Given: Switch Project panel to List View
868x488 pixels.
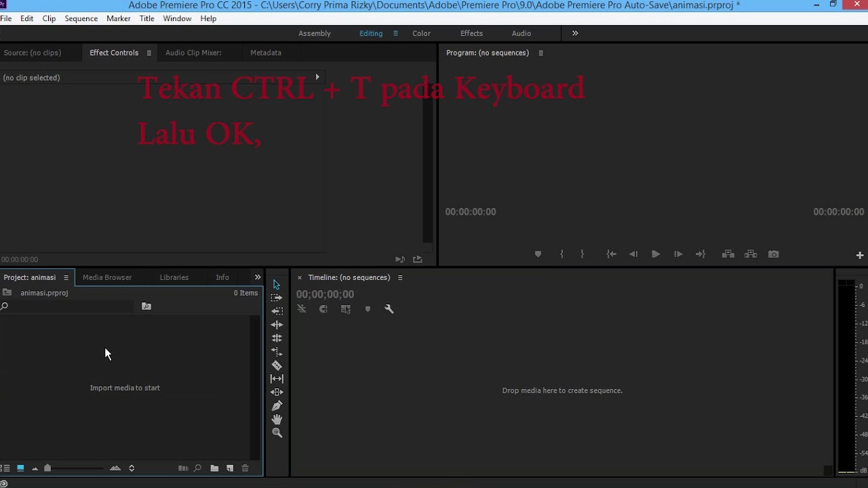Looking at the screenshot, I should pos(5,468).
